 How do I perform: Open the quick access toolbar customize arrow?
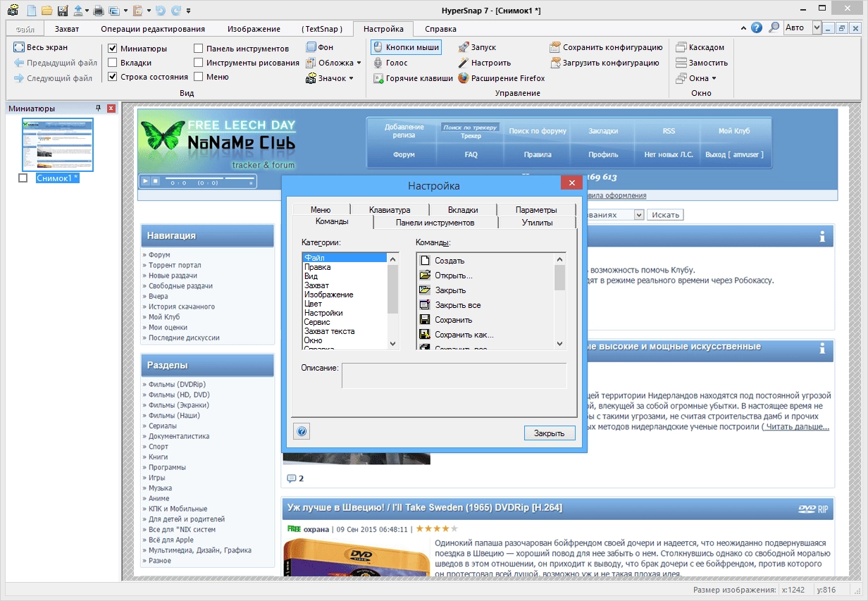coord(189,11)
